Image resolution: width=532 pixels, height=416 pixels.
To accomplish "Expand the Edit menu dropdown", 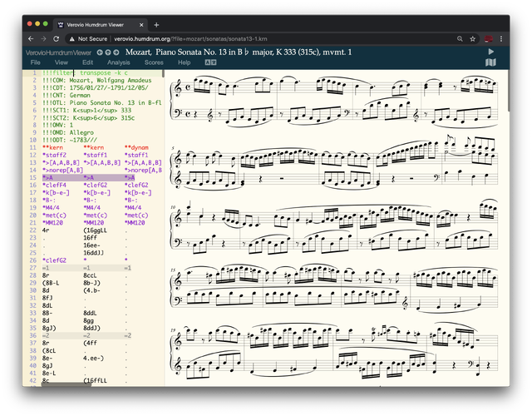I will click(87, 62).
